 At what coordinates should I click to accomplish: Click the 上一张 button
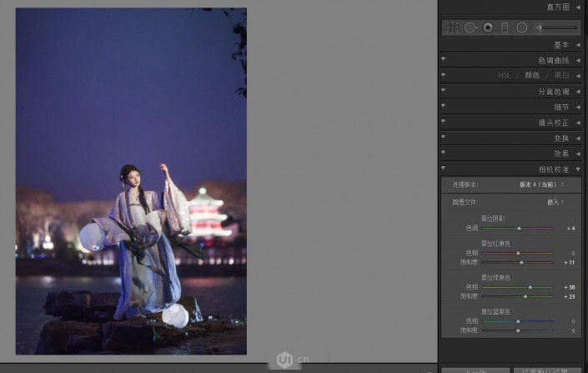tap(473, 370)
